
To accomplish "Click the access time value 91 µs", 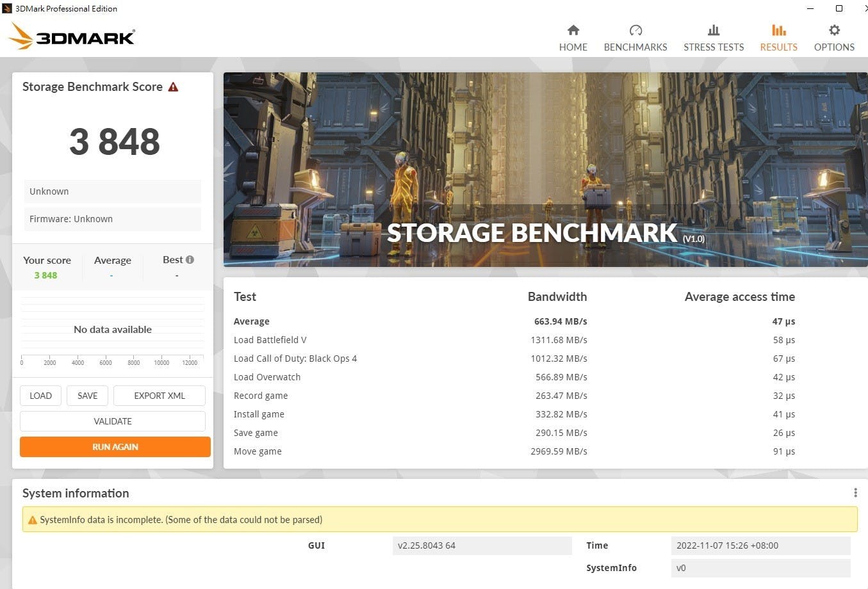I will (x=784, y=451).
